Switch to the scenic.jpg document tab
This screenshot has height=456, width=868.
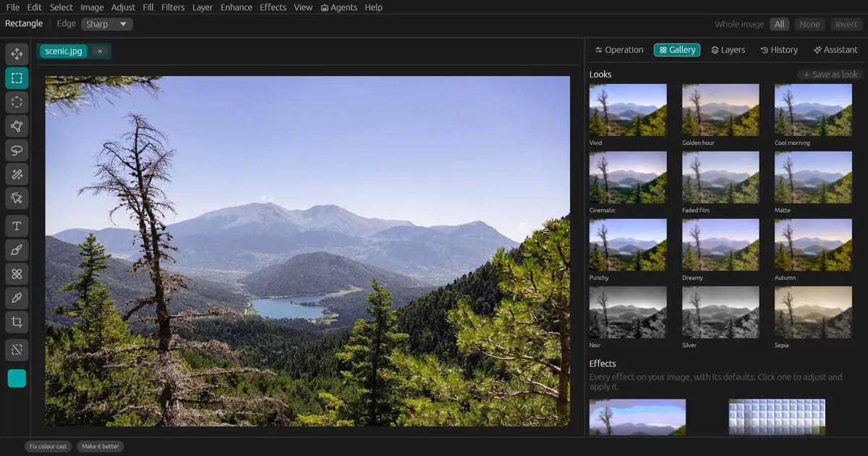64,51
